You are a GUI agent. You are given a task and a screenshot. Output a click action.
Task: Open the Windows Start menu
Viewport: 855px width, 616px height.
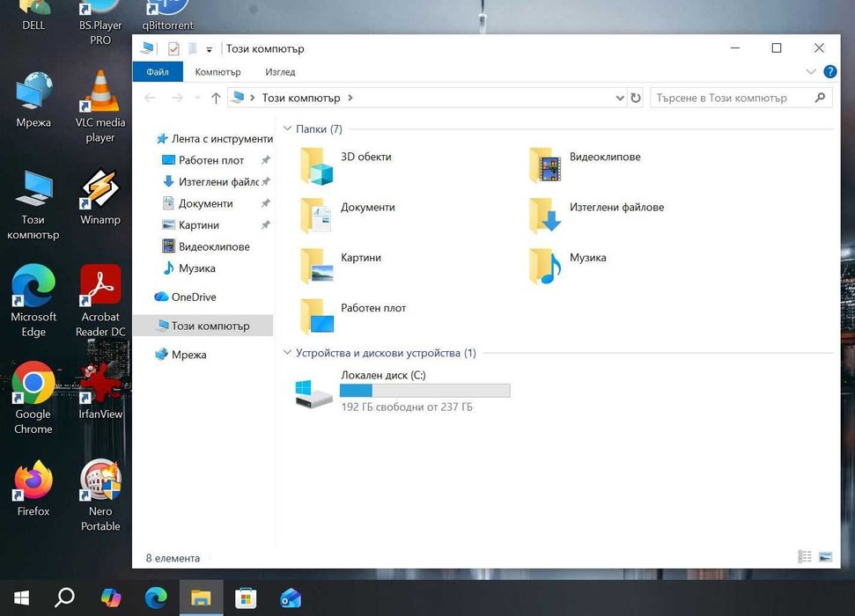click(x=21, y=598)
